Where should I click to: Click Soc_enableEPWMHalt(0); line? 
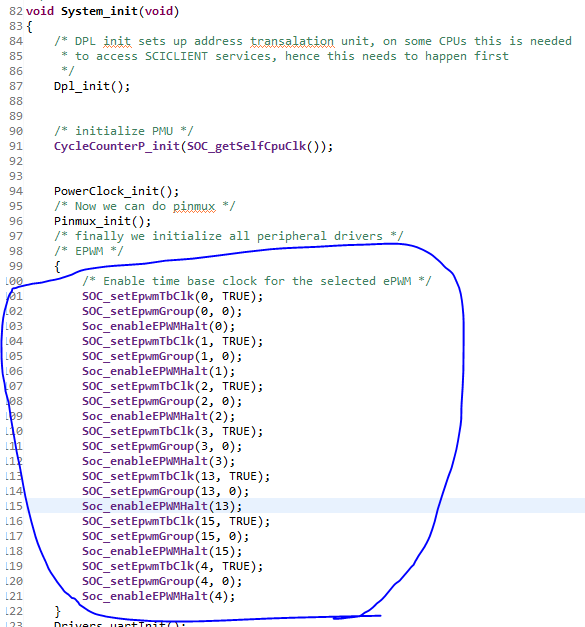[159, 326]
